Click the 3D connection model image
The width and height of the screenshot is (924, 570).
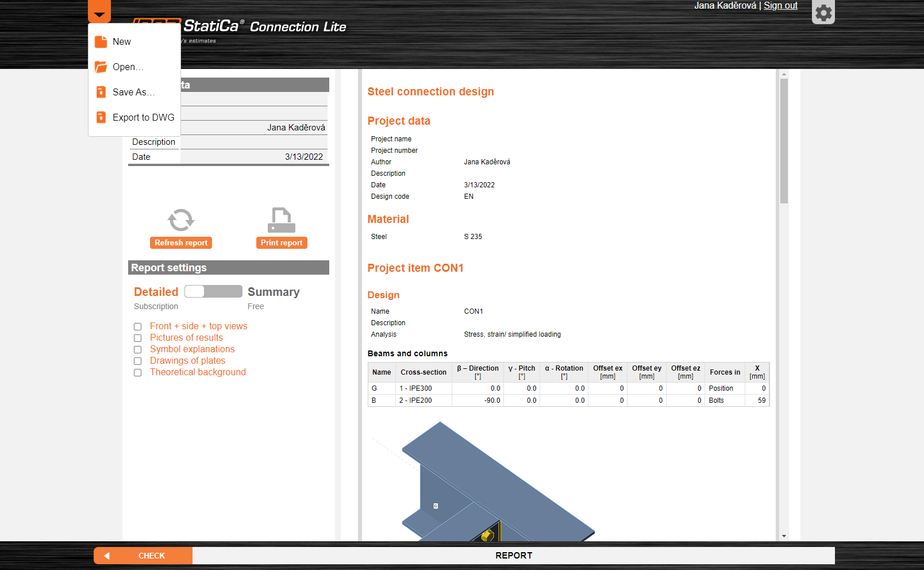[x=484, y=481]
